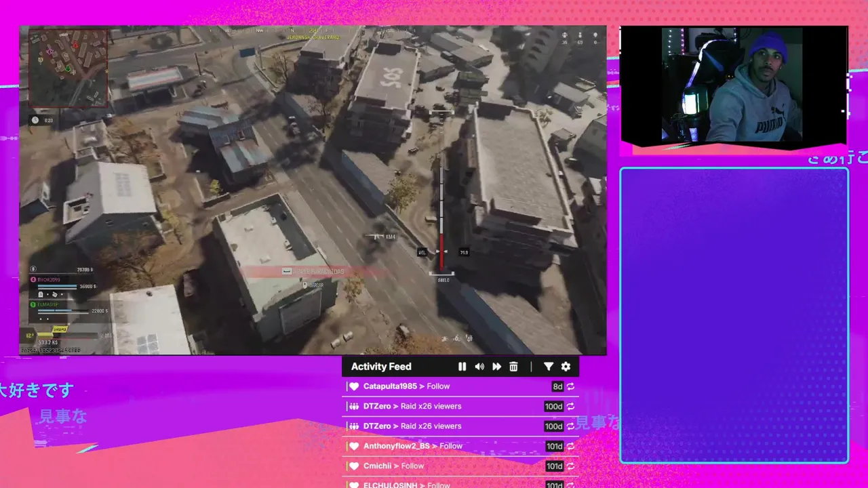
Task: Replay the ELCHULOSINH follow alert
Action: click(x=571, y=485)
